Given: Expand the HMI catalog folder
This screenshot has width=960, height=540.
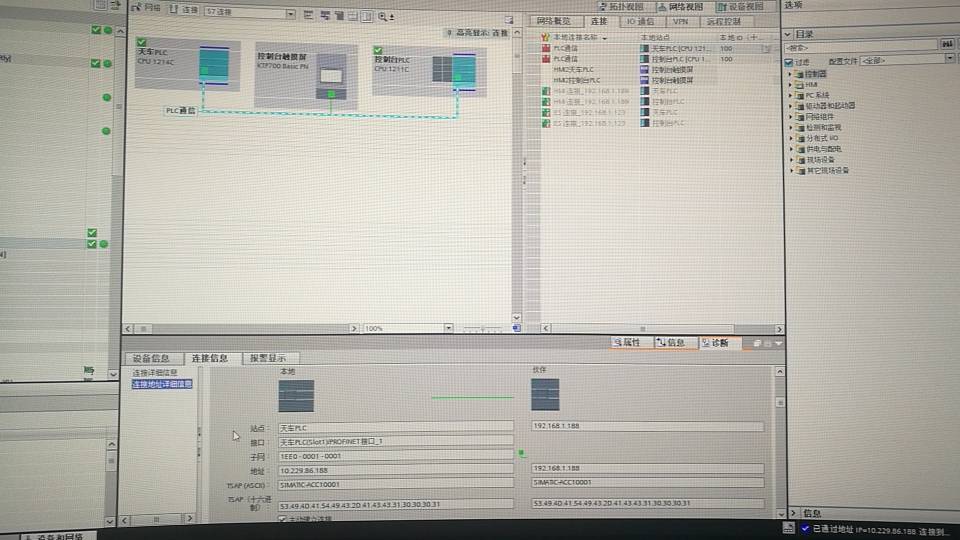Looking at the screenshot, I should [x=790, y=84].
